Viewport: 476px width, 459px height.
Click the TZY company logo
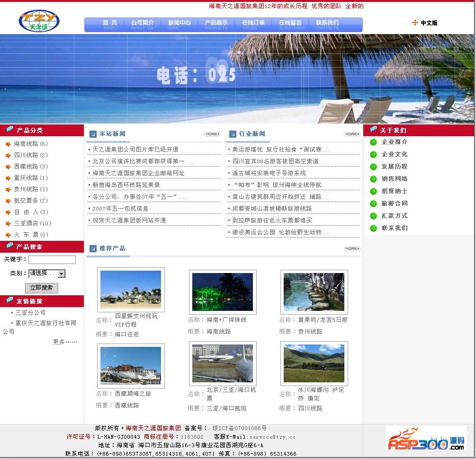click(39, 20)
